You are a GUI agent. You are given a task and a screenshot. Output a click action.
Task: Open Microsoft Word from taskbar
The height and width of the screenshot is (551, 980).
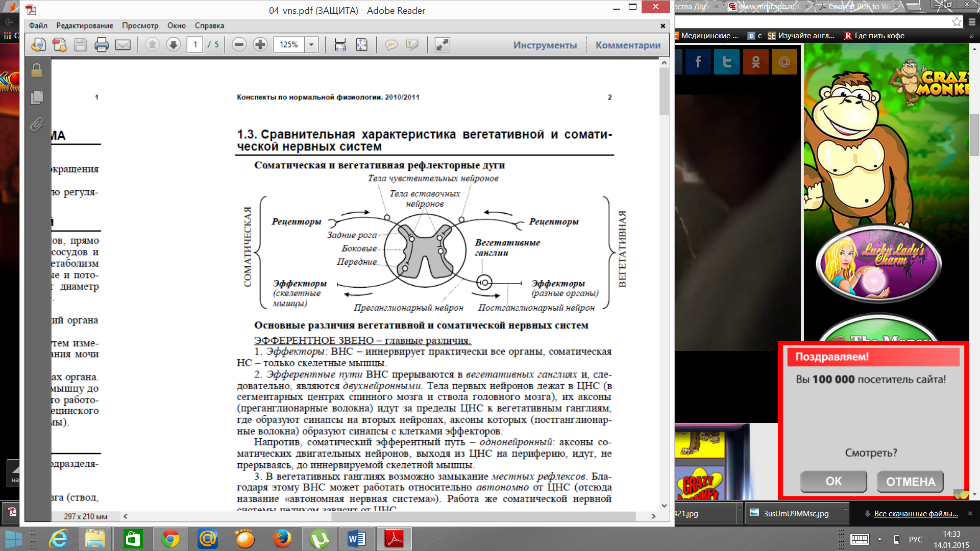(356, 539)
